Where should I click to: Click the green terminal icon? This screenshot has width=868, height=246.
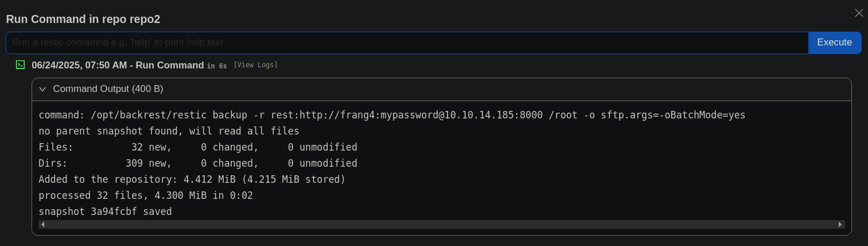20,65
